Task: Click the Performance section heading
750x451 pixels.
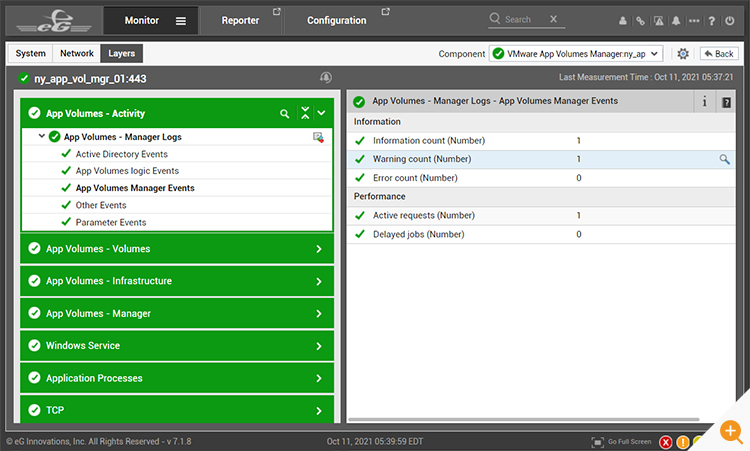Action: pyautogui.click(x=379, y=197)
